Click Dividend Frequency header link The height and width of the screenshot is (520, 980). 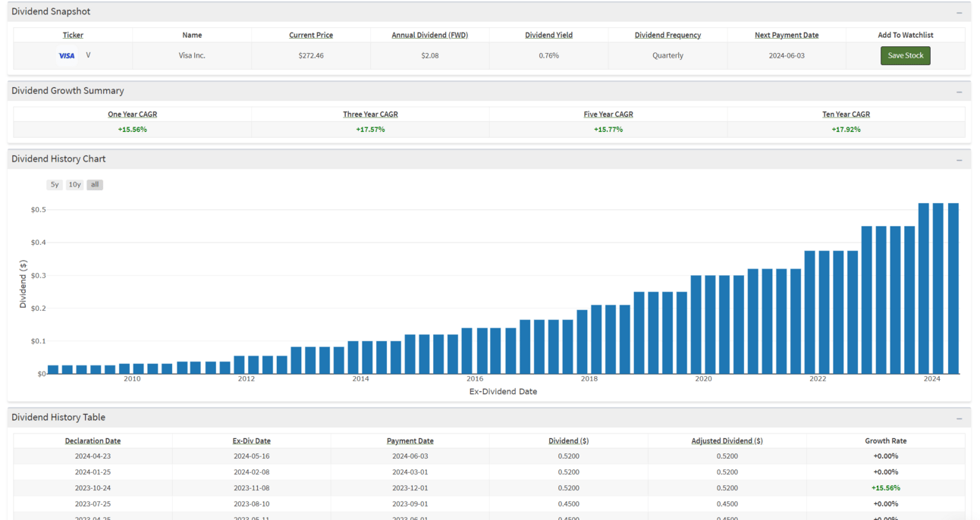coord(667,35)
